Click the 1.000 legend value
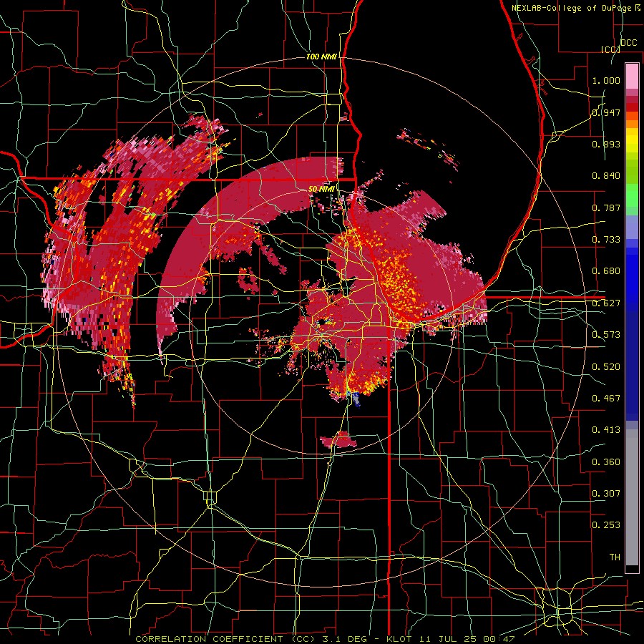The height and width of the screenshot is (644, 644). 606,80
